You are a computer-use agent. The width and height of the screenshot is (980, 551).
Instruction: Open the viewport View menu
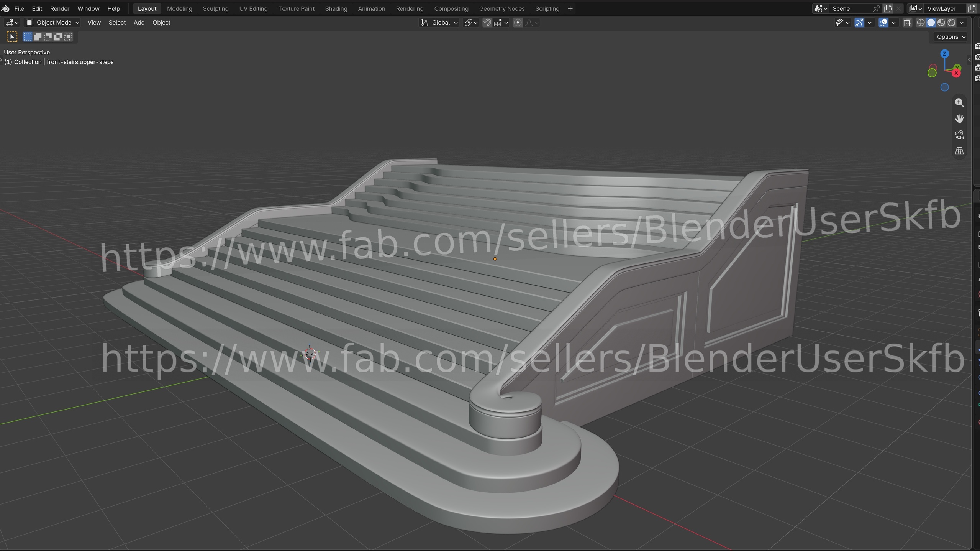[x=94, y=23]
